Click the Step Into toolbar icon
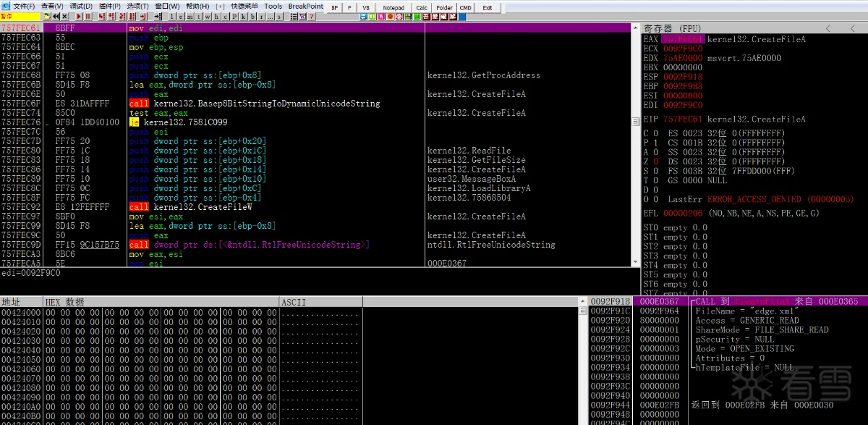Image resolution: width=868 pixels, height=425 pixels. click(x=101, y=16)
